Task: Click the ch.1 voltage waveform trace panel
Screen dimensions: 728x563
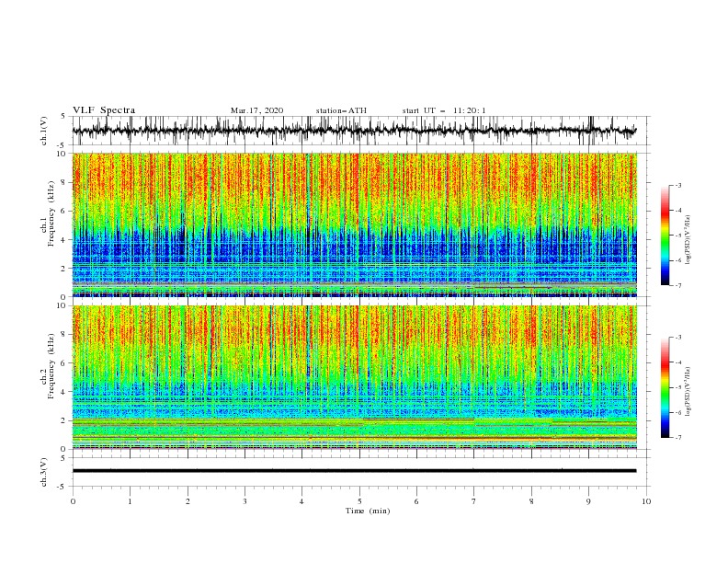Action: 361,131
